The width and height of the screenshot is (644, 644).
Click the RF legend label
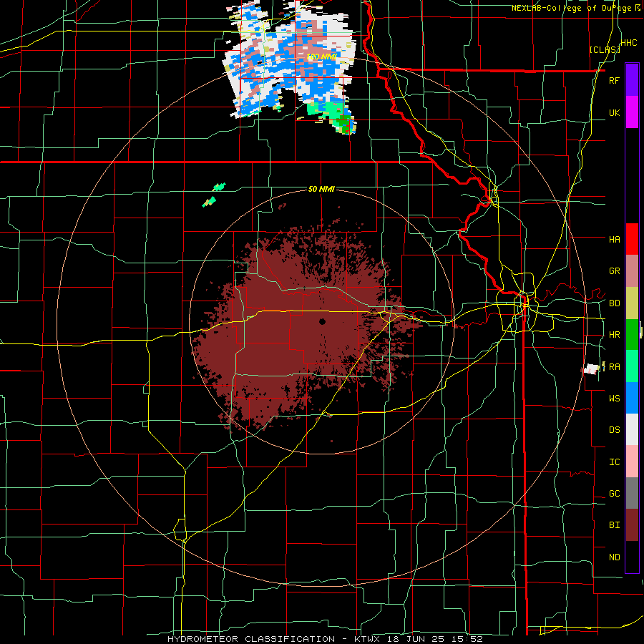click(614, 80)
